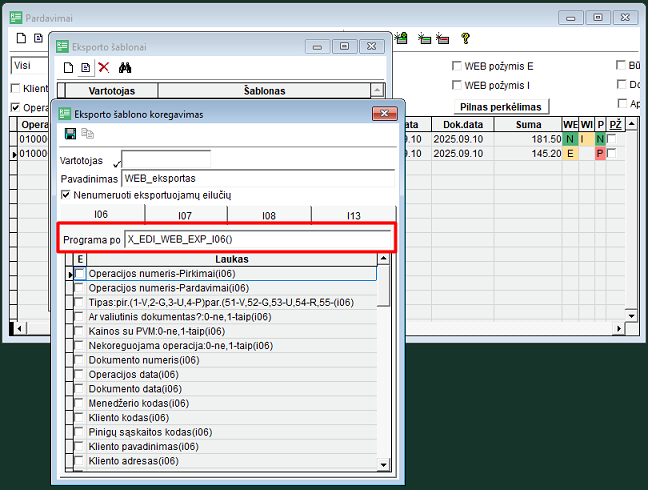Viewport: 648px width, 490px height.
Task: Click the Suma column header in Pardavimai
Action: (x=528, y=124)
